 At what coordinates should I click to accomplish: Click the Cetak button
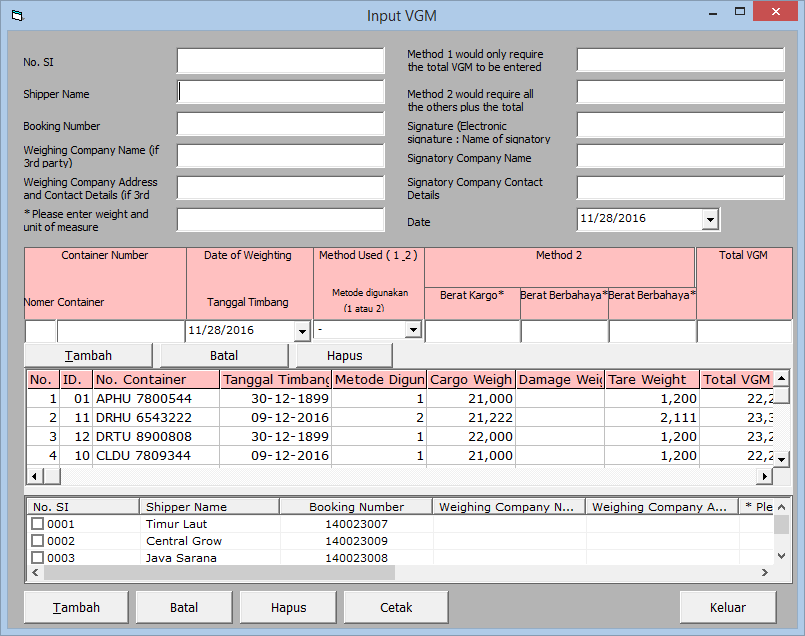coord(395,607)
